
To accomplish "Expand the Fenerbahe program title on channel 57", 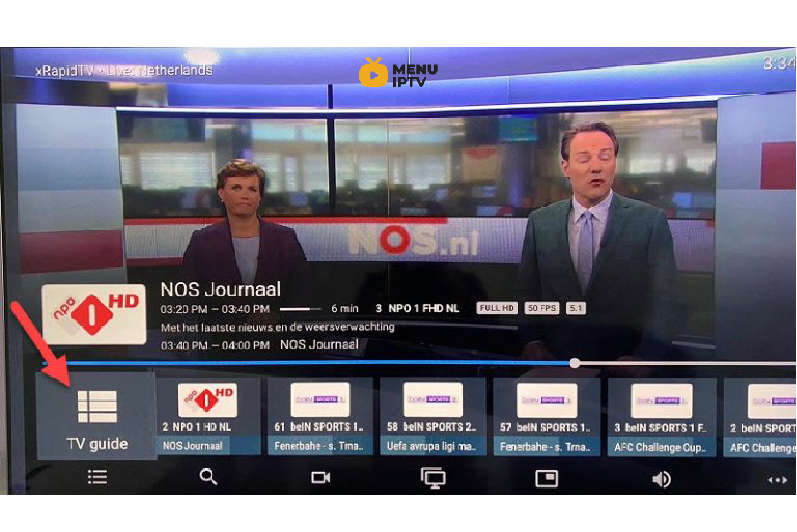I will click(x=547, y=446).
